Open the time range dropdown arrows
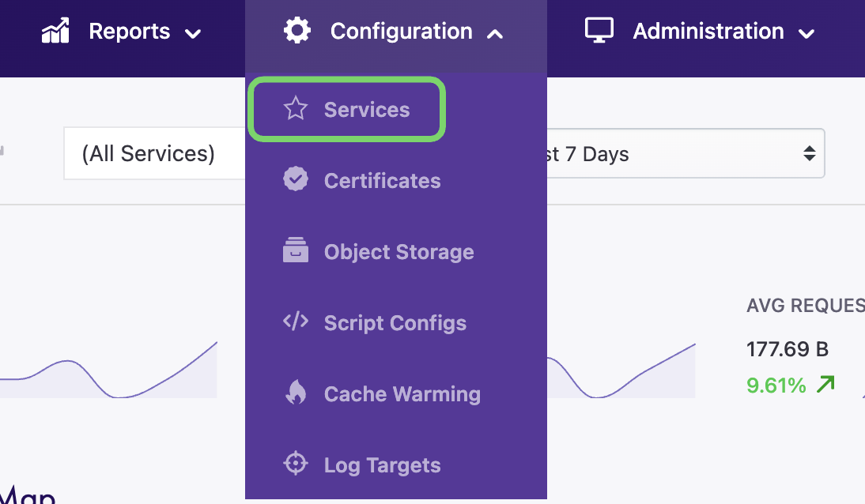 tap(809, 154)
